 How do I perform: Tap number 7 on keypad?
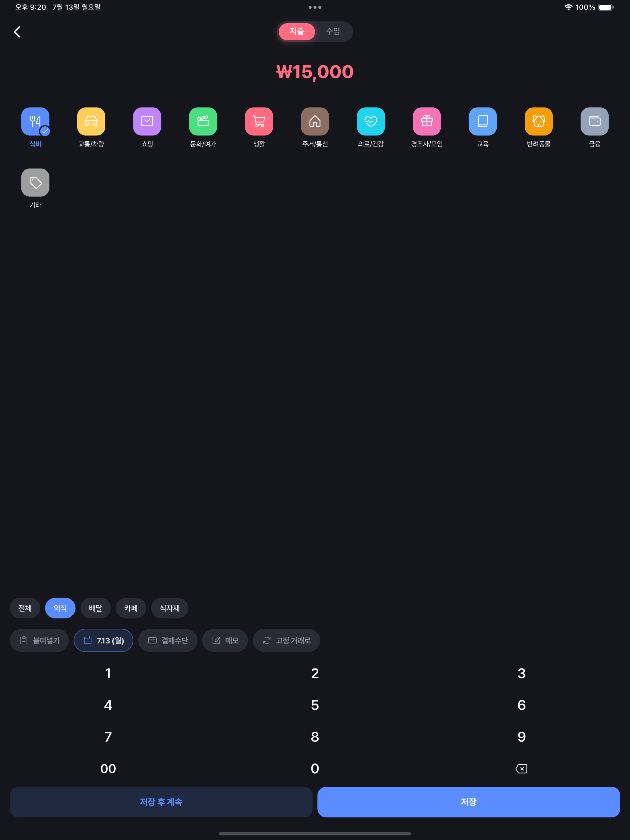(x=108, y=737)
